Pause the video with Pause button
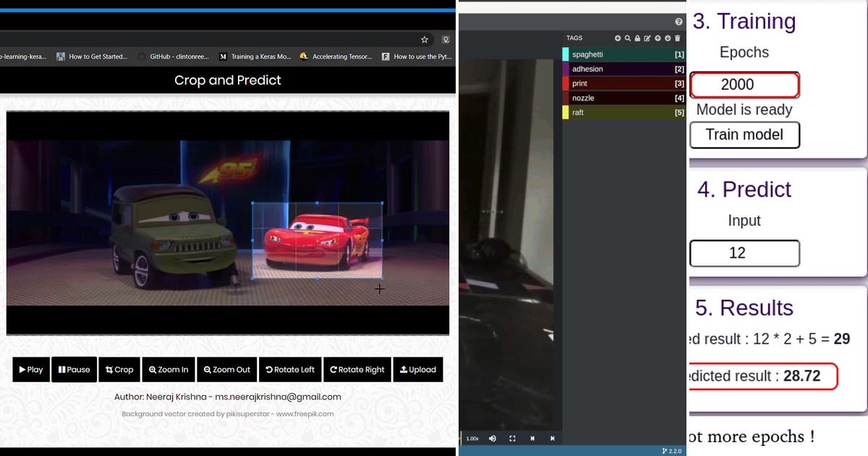 pos(74,369)
